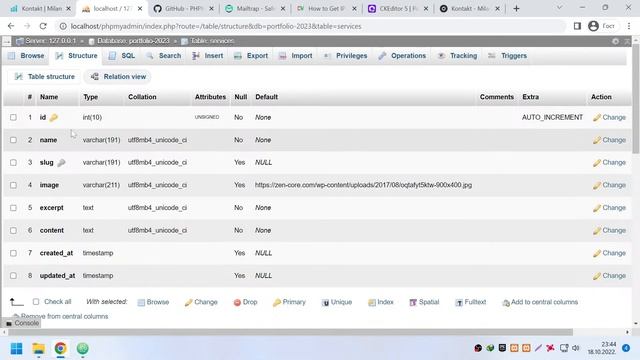
Task: Switch to the Mailtrap browser tab
Action: pos(255,9)
